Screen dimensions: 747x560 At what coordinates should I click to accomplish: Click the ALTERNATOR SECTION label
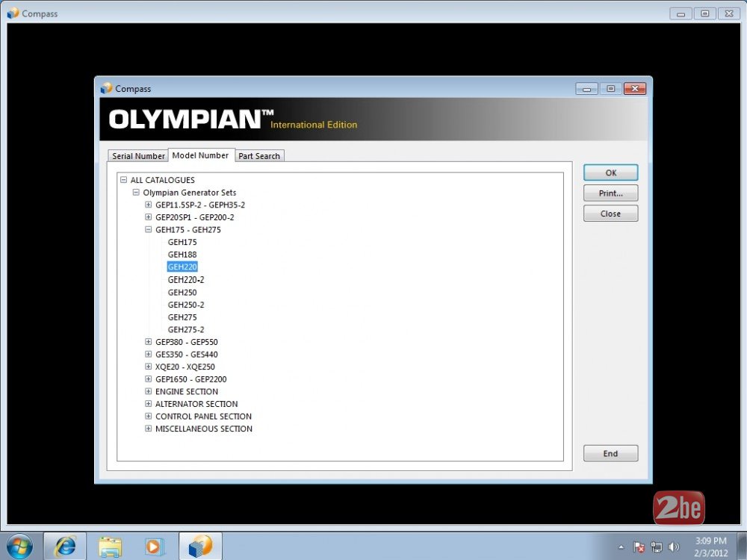(196, 404)
